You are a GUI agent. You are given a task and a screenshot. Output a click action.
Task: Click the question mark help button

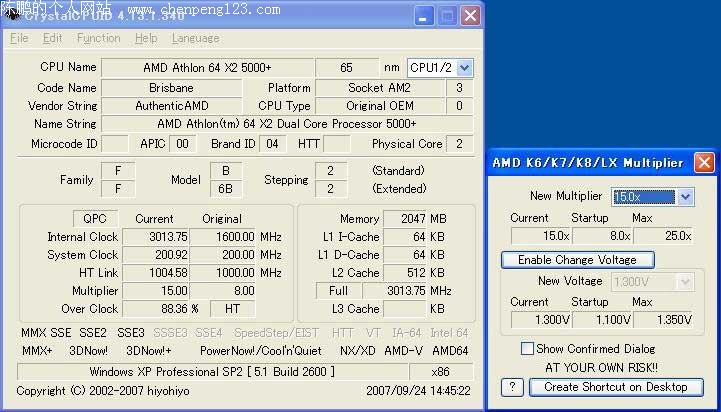pos(512,387)
